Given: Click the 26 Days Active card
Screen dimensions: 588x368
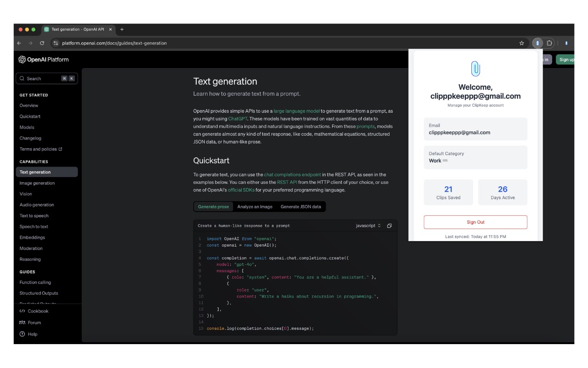Looking at the screenshot, I should 503,192.
